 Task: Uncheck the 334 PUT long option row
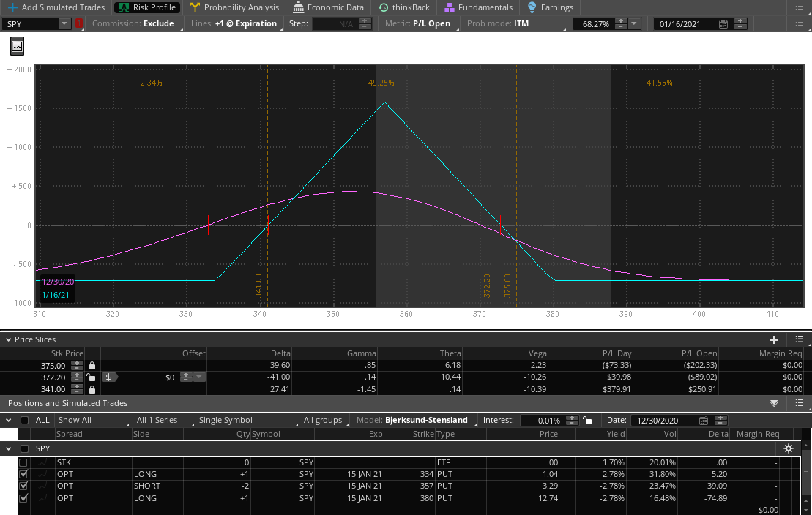[23, 474]
